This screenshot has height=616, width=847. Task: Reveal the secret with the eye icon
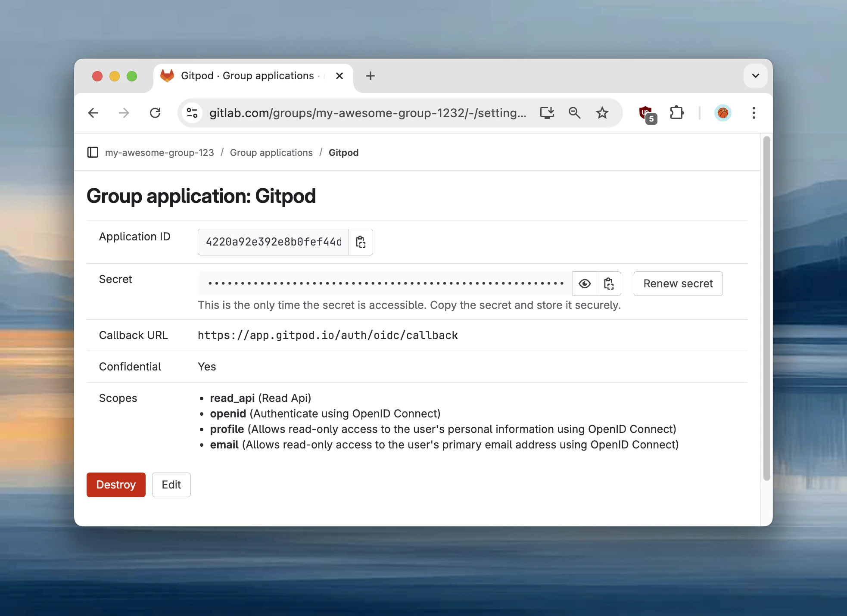585,283
